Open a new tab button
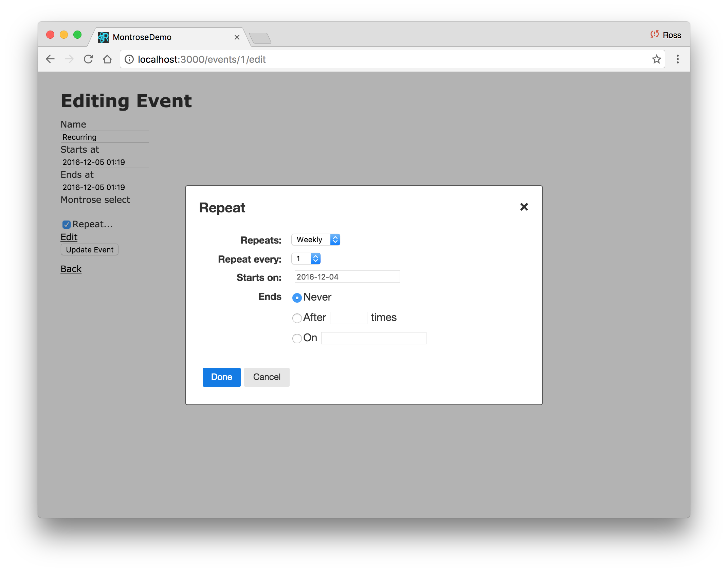728x572 pixels. point(260,38)
